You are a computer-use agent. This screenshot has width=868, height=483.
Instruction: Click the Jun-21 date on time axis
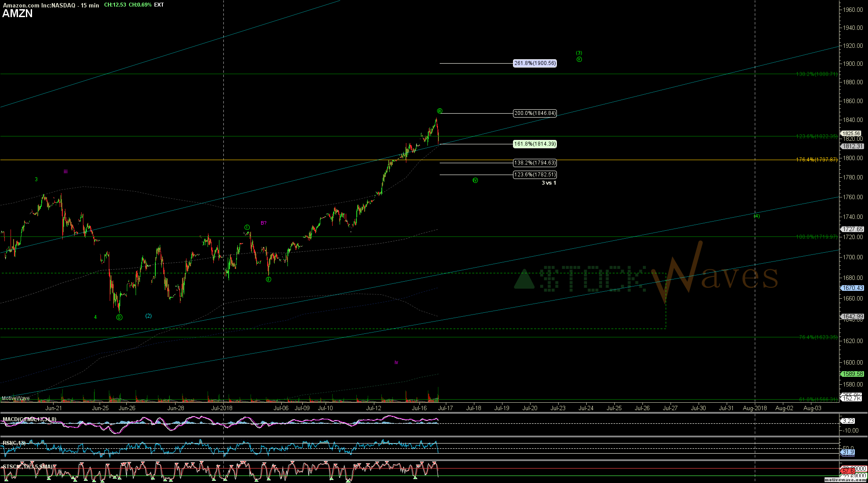(x=54, y=408)
